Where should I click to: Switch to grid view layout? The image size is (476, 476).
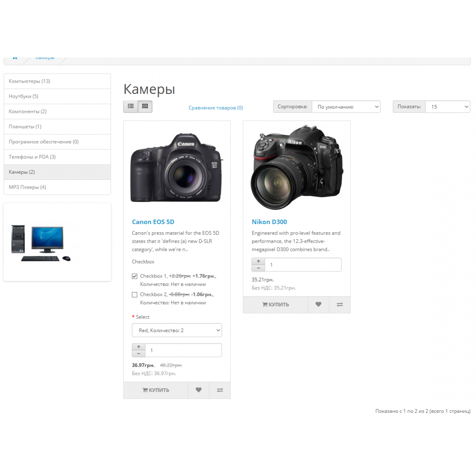click(x=145, y=106)
